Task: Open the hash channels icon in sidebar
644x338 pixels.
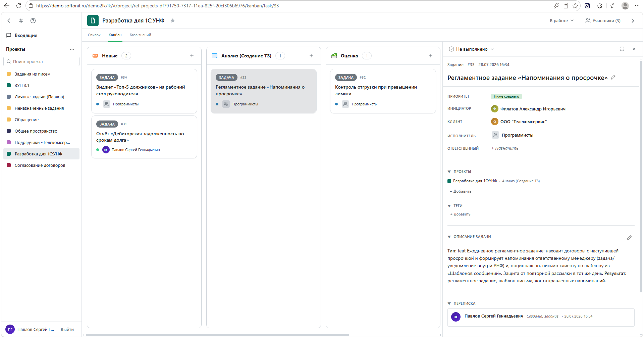Action: [21, 20]
